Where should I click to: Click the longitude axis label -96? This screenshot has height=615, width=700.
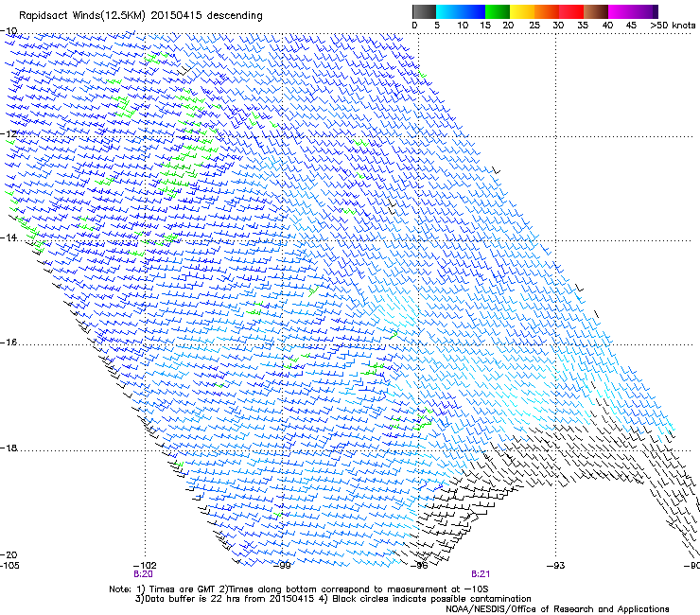click(x=419, y=565)
